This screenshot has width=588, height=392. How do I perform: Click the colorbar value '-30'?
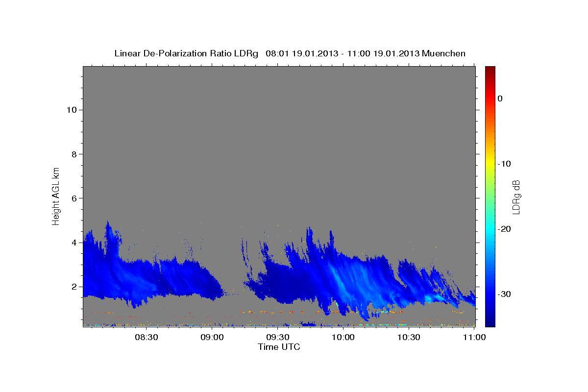point(504,294)
